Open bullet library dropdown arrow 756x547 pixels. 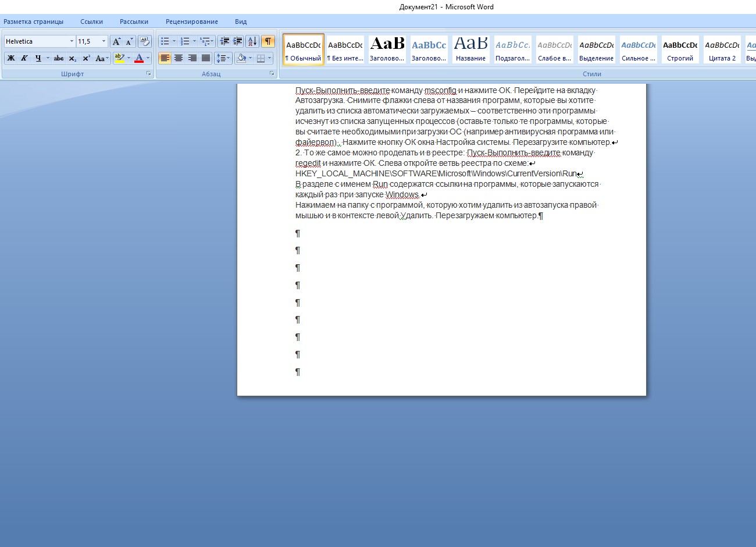(174, 41)
